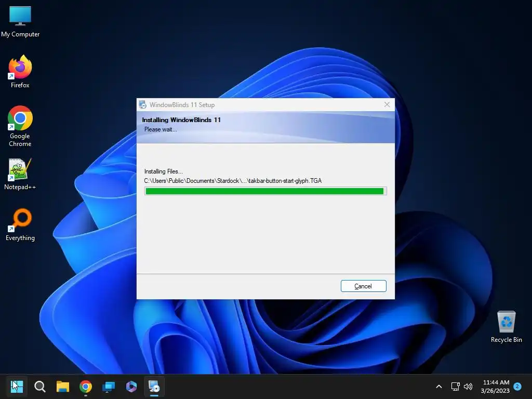
Task: Open the purple hexagon taskbar app
Action: pos(131,386)
